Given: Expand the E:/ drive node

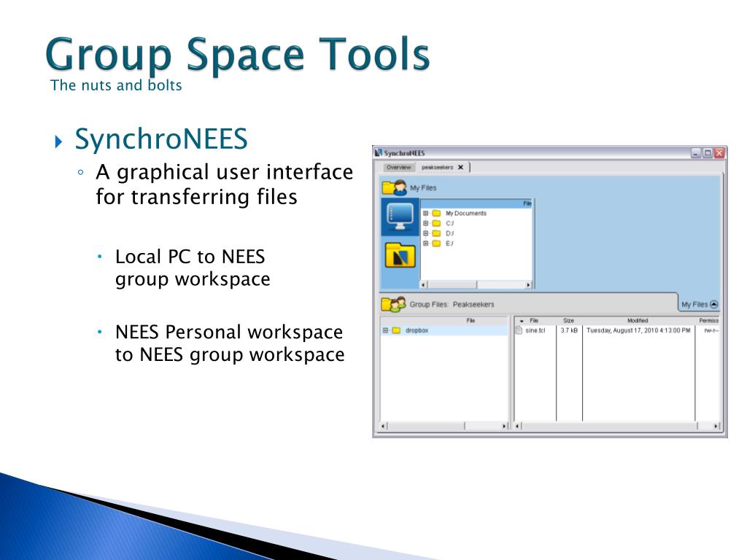Looking at the screenshot, I should point(426,244).
